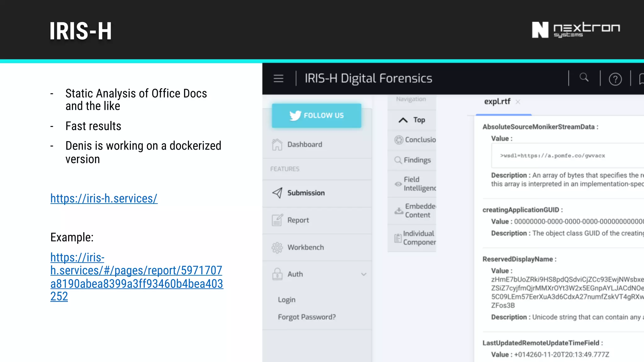
Task: Select the Auth menu item
Action: pos(317,274)
